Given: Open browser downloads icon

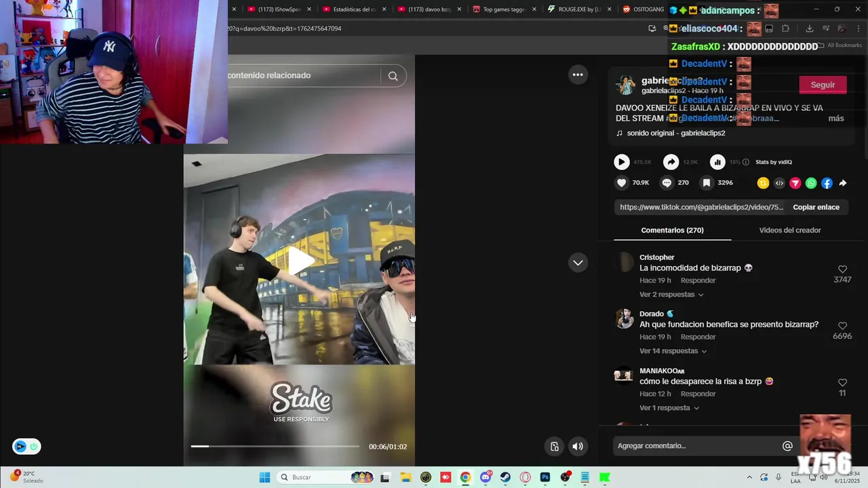Looking at the screenshot, I should point(809,28).
